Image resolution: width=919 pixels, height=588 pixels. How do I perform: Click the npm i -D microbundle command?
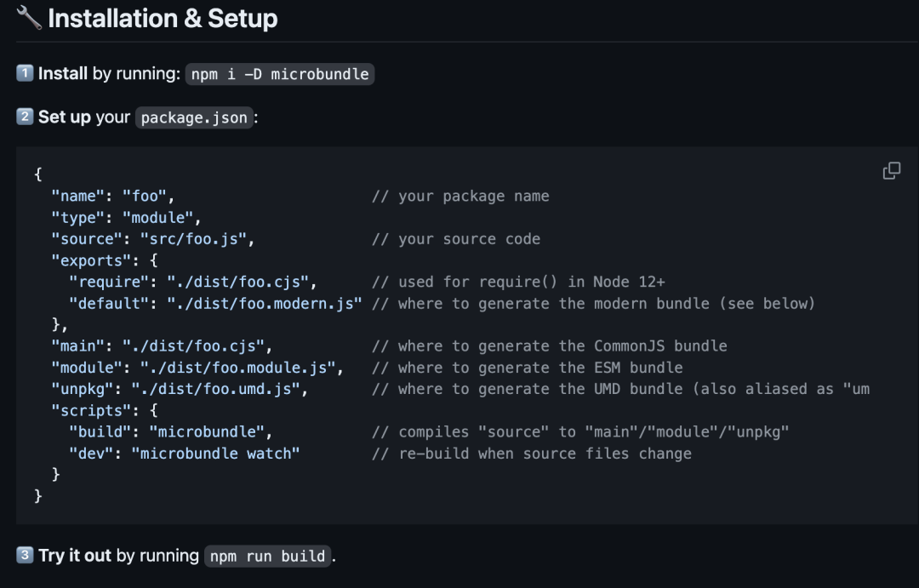point(280,74)
